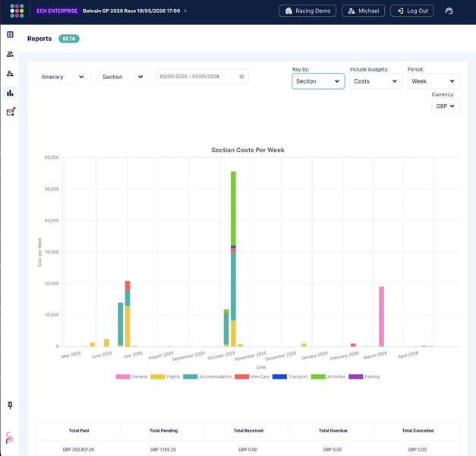Click the BETA badge next to Reports
Screen dimensions: 476x456
(69, 39)
